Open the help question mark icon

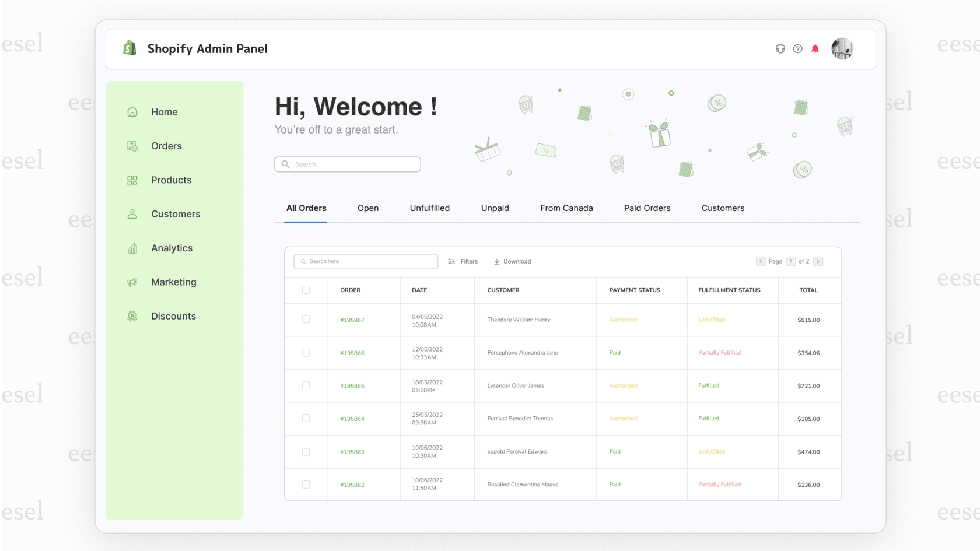[x=797, y=49]
